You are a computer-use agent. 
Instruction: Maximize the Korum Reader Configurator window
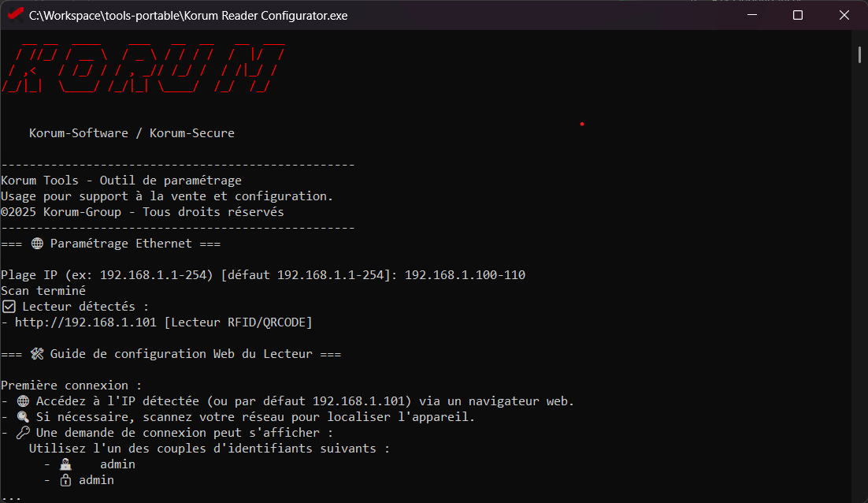pyautogui.click(x=798, y=15)
